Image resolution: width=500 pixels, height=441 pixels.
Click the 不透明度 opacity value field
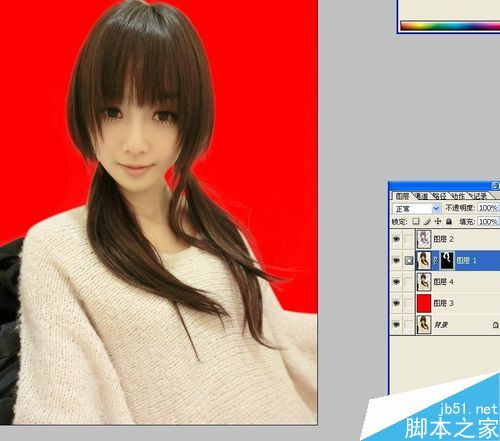pos(488,208)
